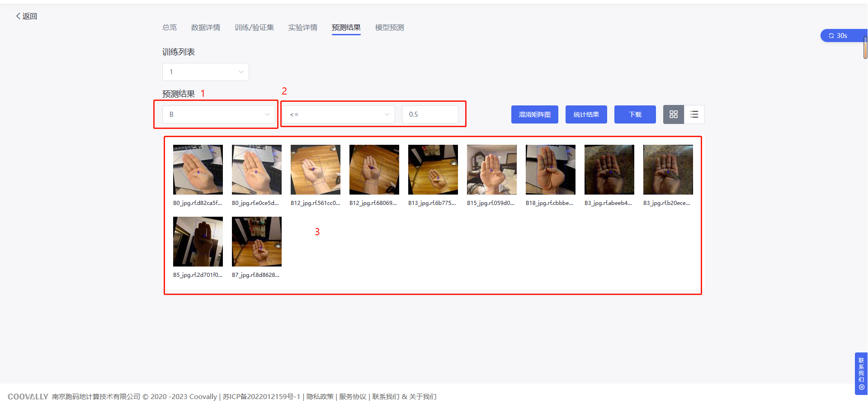Open thumbnail B5_jpg.rf.2d701f0
868x409 pixels.
198,242
